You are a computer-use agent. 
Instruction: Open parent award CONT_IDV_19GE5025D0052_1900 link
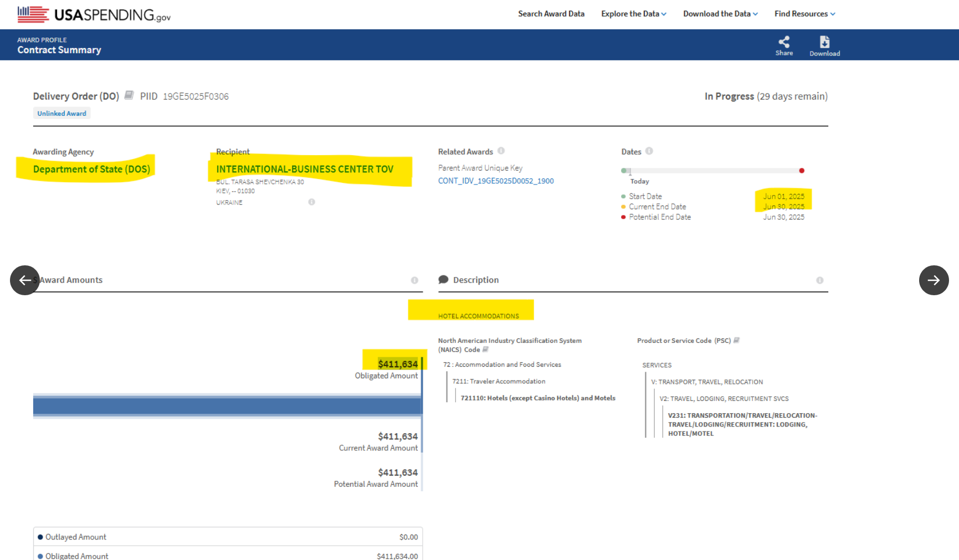point(496,181)
